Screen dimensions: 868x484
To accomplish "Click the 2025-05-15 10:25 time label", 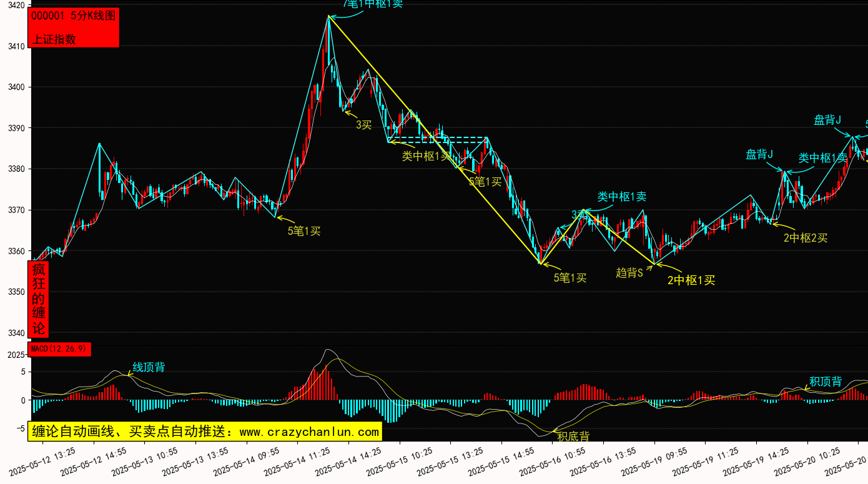I will tap(400, 462).
